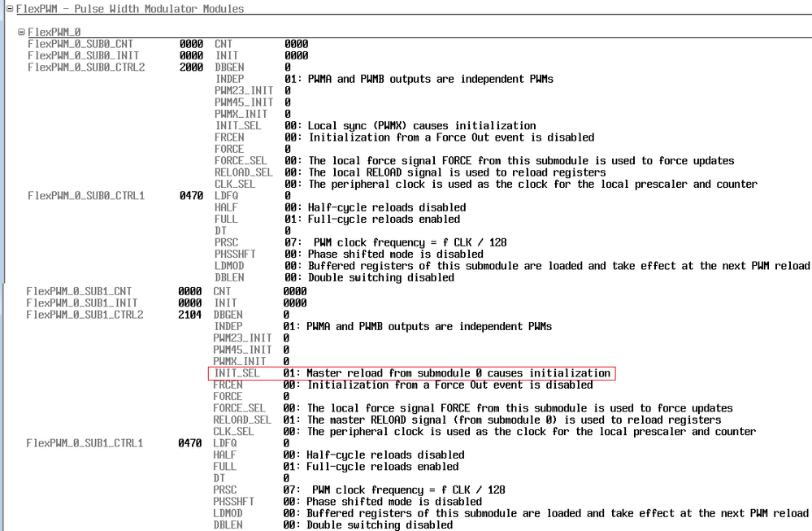Click the DBLEN field under SUB1_CTRL1
The height and width of the screenshot is (531, 812).
coord(228,525)
